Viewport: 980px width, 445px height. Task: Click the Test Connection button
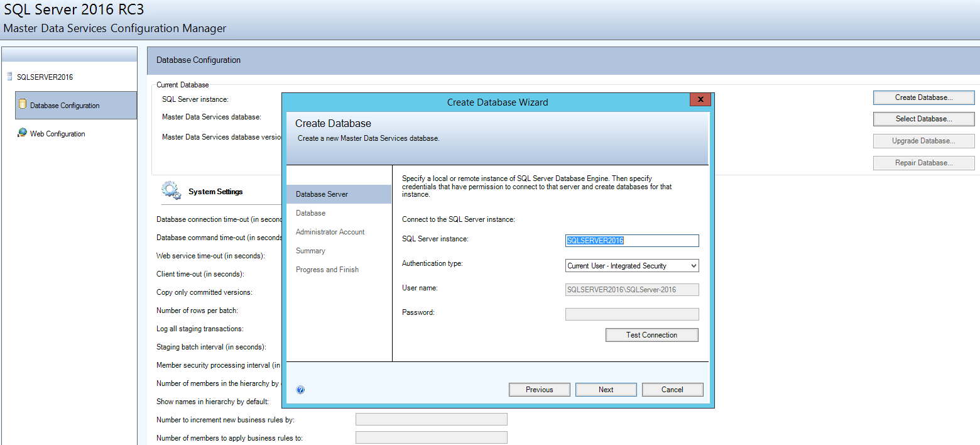(x=652, y=335)
